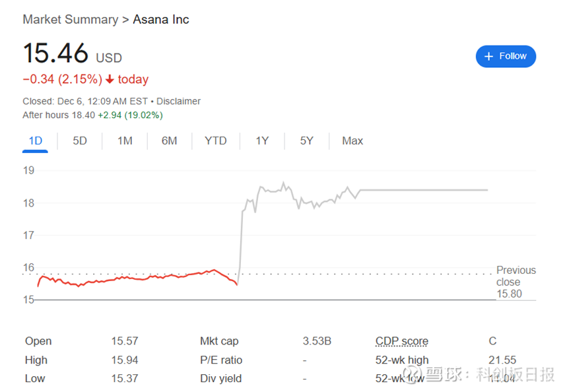Image resolution: width=571 pixels, height=392 pixels.
Task: Click the Asana Inc title
Action: pyautogui.click(x=161, y=19)
